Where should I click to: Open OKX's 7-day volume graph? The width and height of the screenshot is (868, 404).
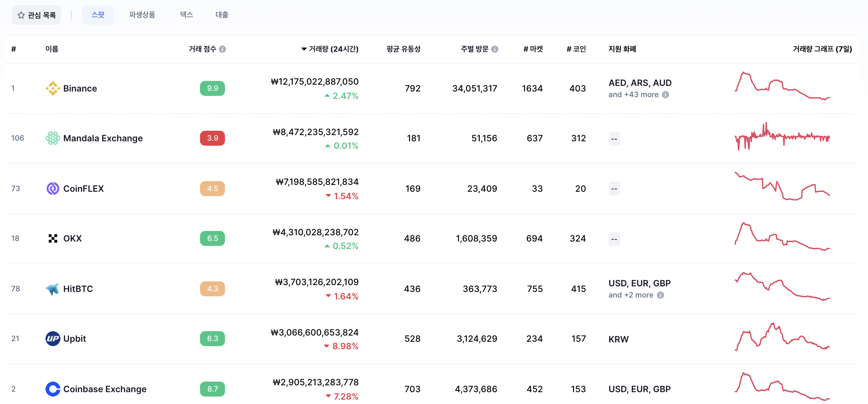point(782,237)
